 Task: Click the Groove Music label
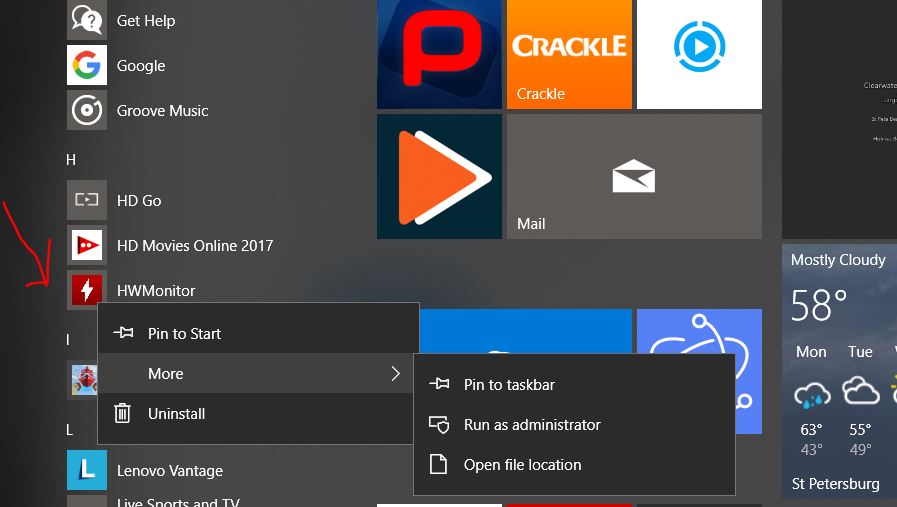click(x=162, y=110)
